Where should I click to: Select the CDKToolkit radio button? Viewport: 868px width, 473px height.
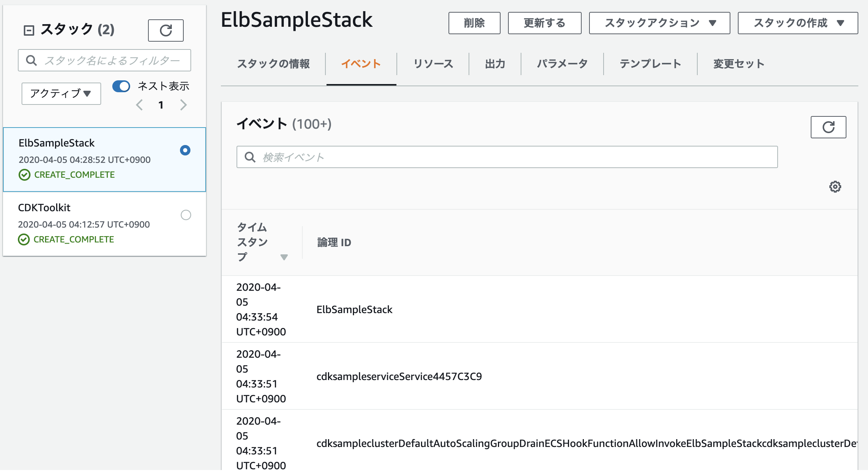(x=186, y=215)
